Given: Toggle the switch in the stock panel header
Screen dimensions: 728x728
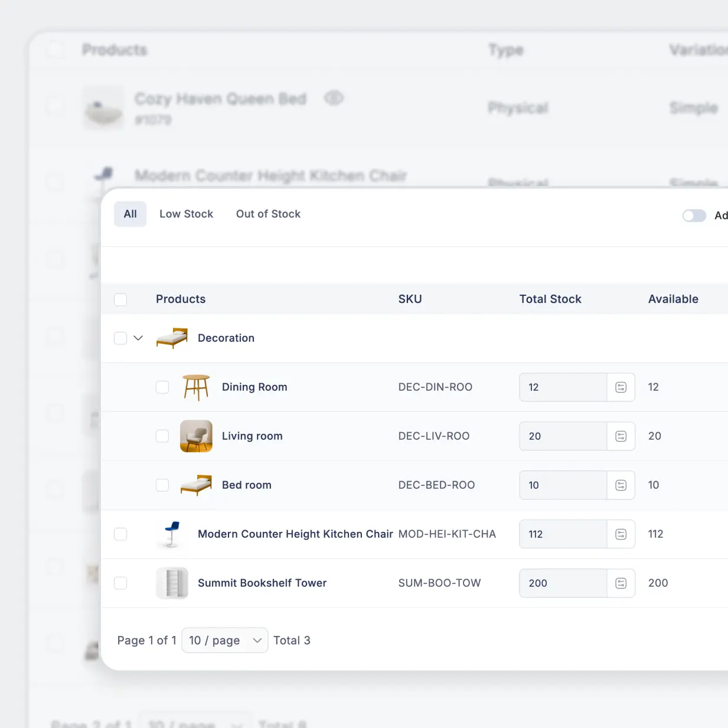Looking at the screenshot, I should pyautogui.click(x=694, y=216).
